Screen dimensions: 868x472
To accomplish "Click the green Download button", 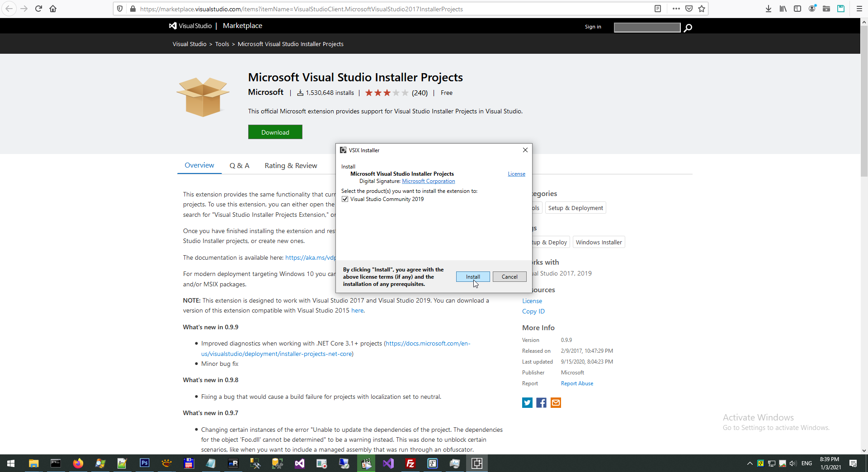I will (x=275, y=132).
